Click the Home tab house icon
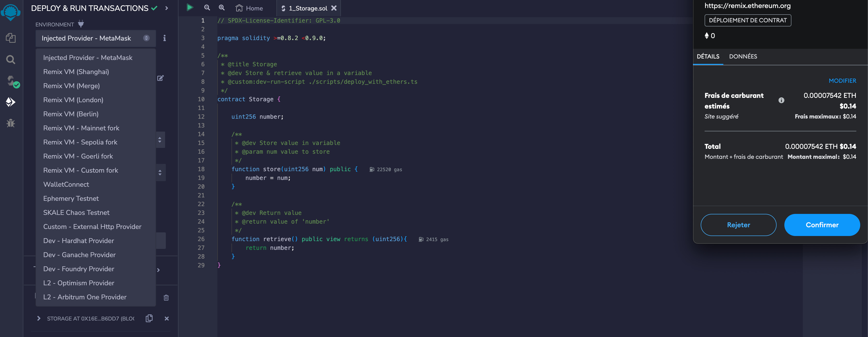The width and height of the screenshot is (868, 337). point(239,8)
